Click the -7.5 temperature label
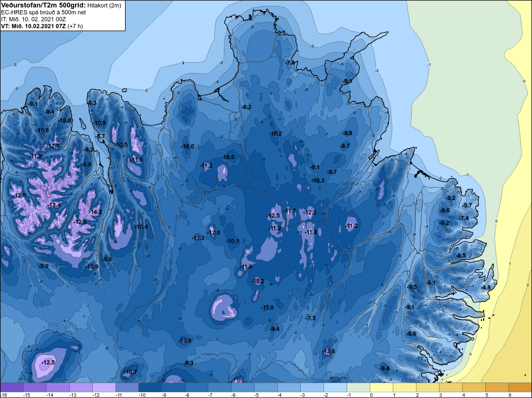 tap(310, 318)
